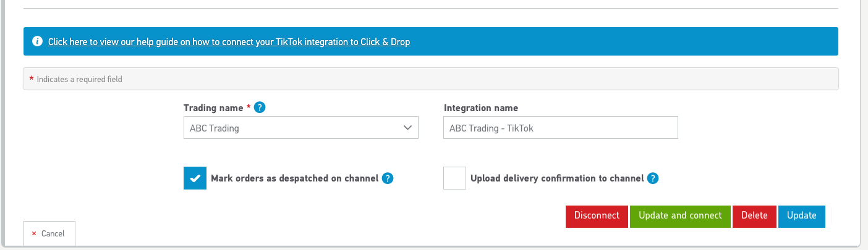Image resolution: width=868 pixels, height=250 pixels.
Task: Click the Cancel button
Action: click(x=49, y=233)
